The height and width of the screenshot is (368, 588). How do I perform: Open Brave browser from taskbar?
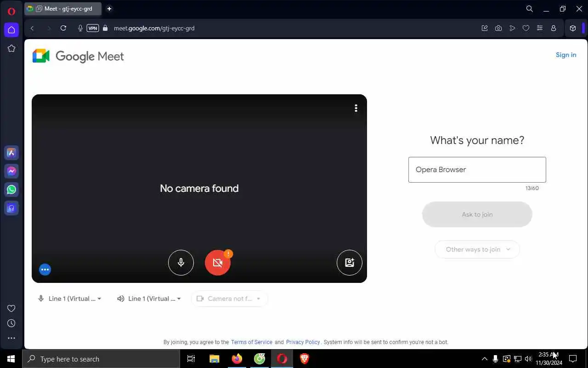[x=304, y=359]
